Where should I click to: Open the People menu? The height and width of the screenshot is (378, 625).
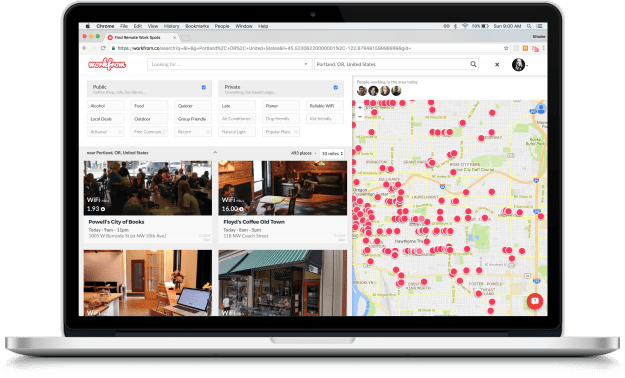point(222,26)
